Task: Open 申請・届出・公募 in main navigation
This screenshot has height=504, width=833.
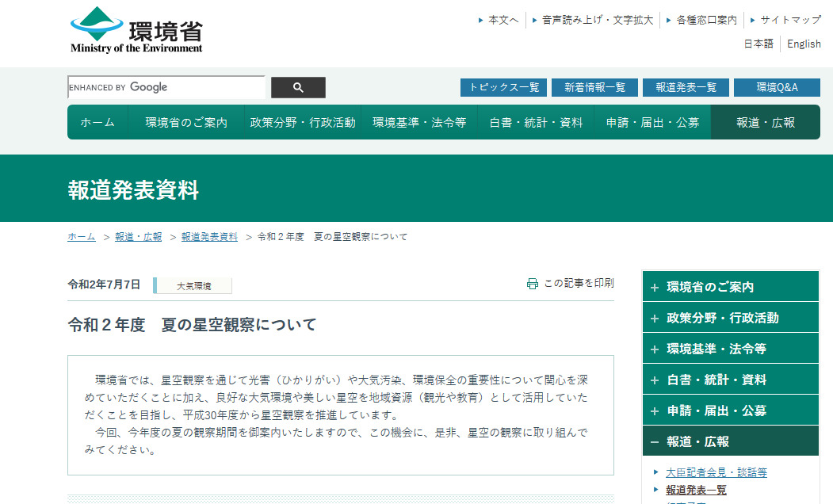Action: point(652,122)
